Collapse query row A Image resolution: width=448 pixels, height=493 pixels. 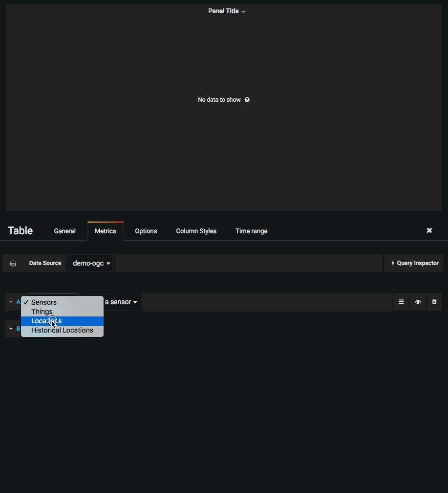click(x=11, y=302)
